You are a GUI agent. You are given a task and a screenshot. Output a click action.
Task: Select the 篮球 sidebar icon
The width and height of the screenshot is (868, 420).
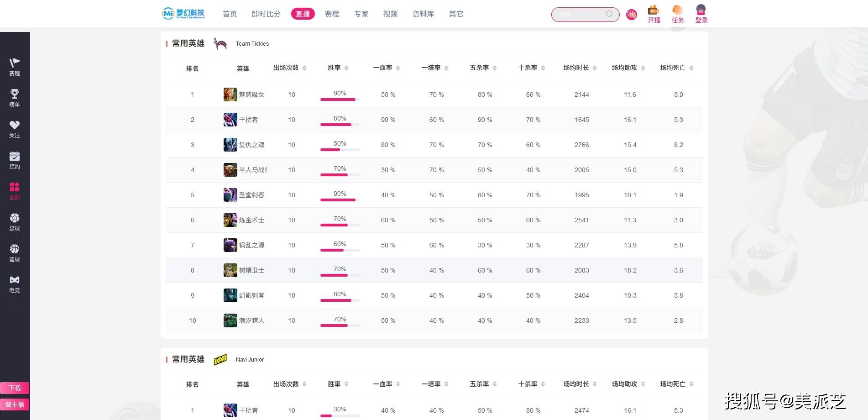(x=14, y=252)
